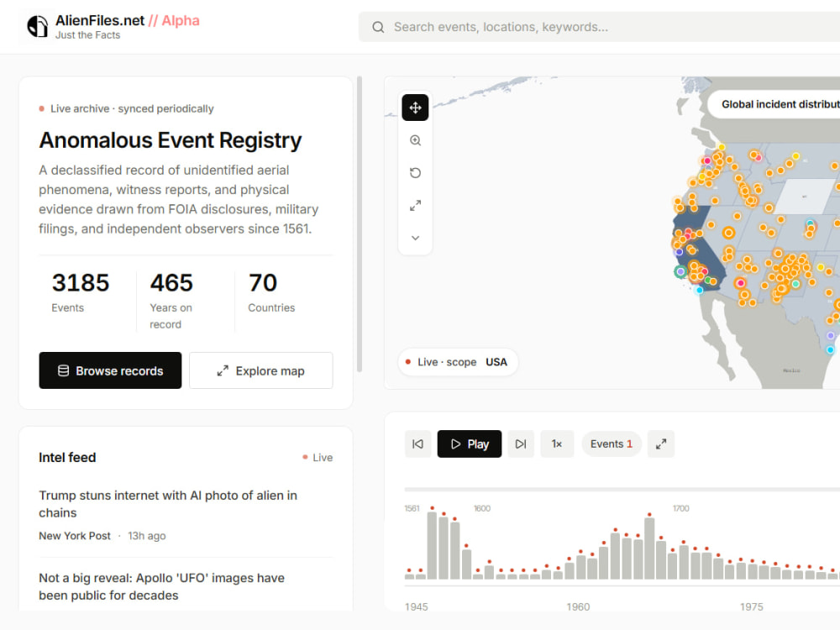Expand the timeline panel to fullscreen

661,444
